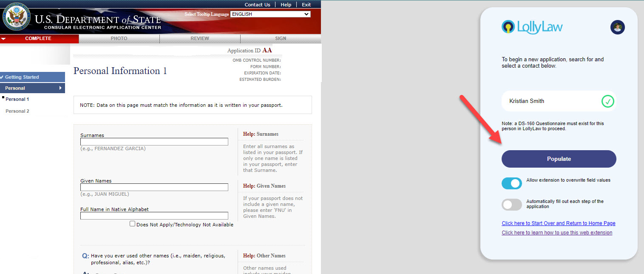Viewport: 644px width, 274px height.
Task: Focus the Given Names input field
Action: pyautogui.click(x=154, y=187)
